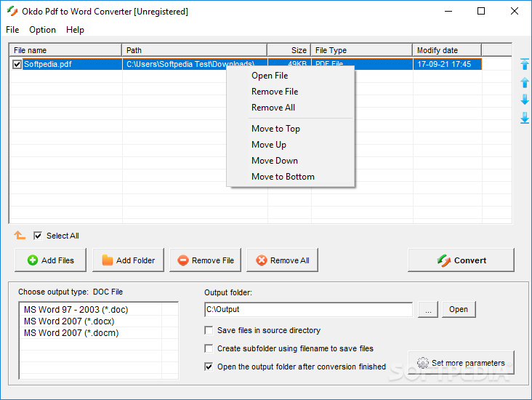This screenshot has width=532, height=400.
Task: Click the Add Files button
Action: point(51,260)
